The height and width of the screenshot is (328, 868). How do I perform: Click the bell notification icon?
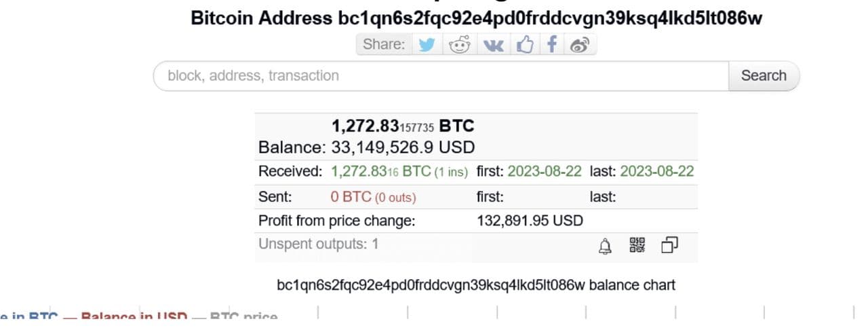coord(605,246)
